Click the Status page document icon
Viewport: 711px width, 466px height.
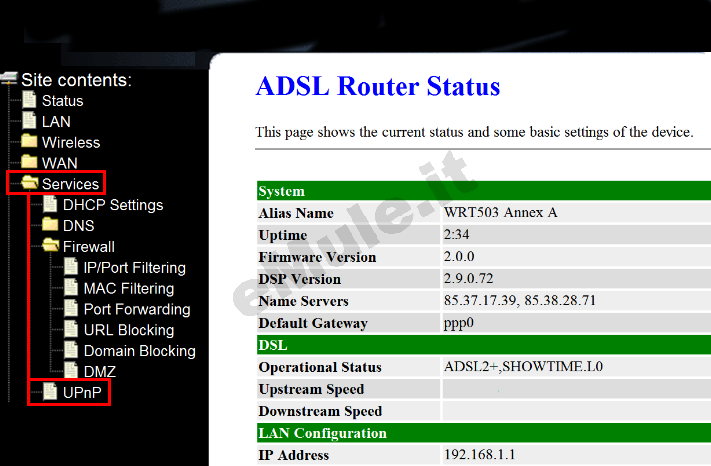coord(29,100)
